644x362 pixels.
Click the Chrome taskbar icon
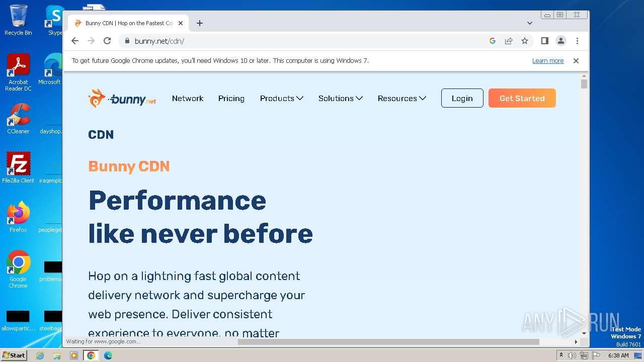tap(91, 355)
